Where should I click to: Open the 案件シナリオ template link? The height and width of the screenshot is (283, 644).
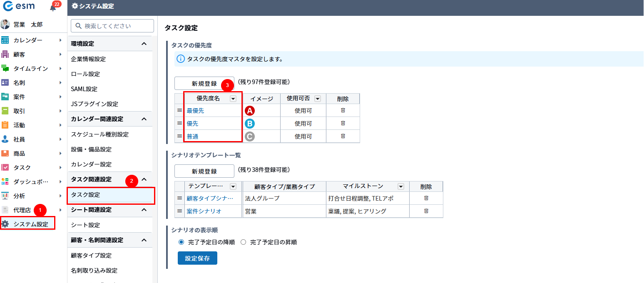(x=204, y=211)
